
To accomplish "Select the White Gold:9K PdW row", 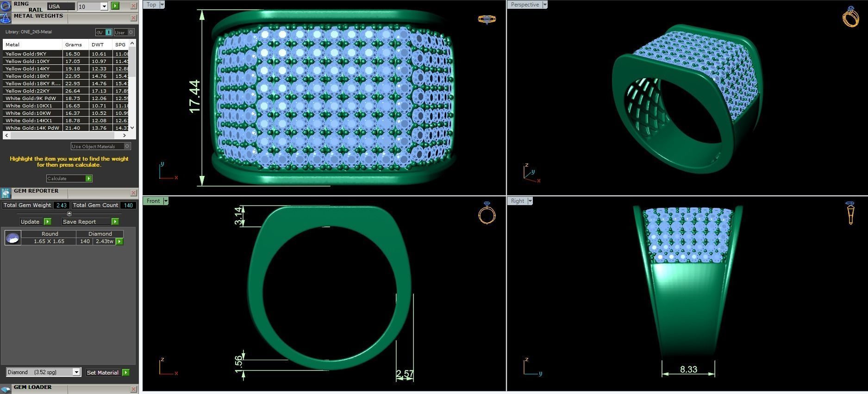I will click(66, 98).
